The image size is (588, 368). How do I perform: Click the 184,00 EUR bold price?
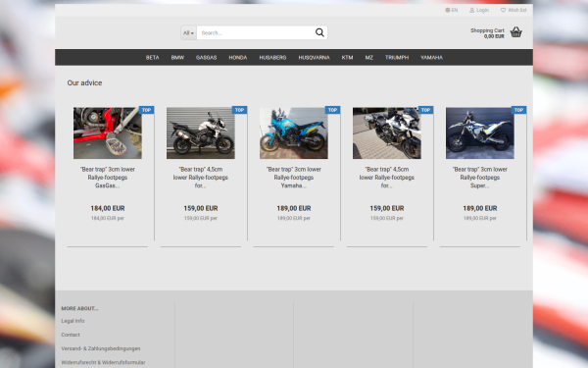(108, 208)
